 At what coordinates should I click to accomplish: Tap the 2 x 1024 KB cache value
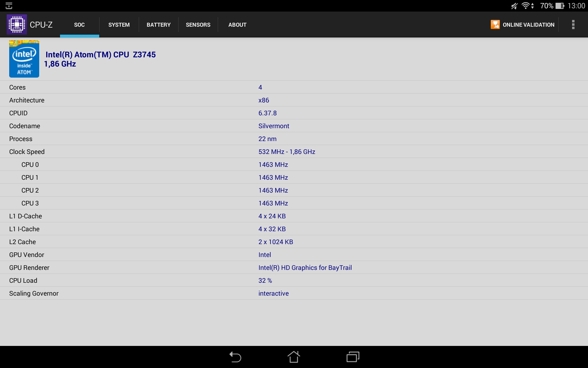(276, 242)
